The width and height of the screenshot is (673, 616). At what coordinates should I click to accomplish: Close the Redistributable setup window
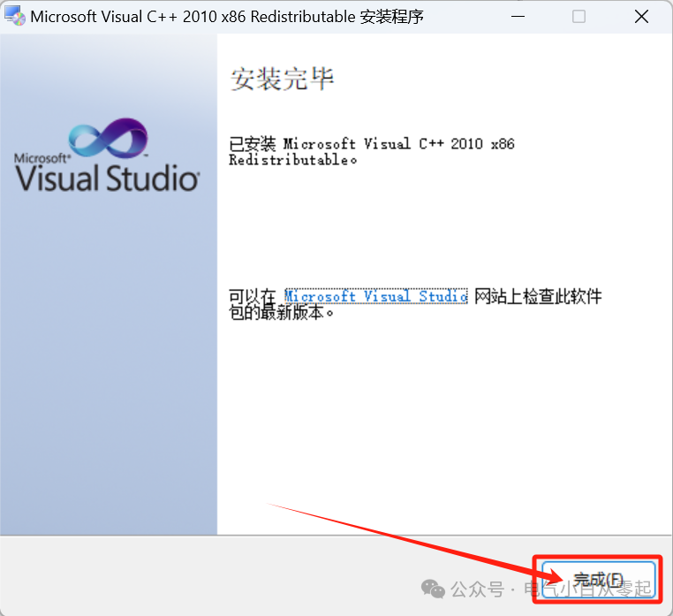[x=641, y=17]
